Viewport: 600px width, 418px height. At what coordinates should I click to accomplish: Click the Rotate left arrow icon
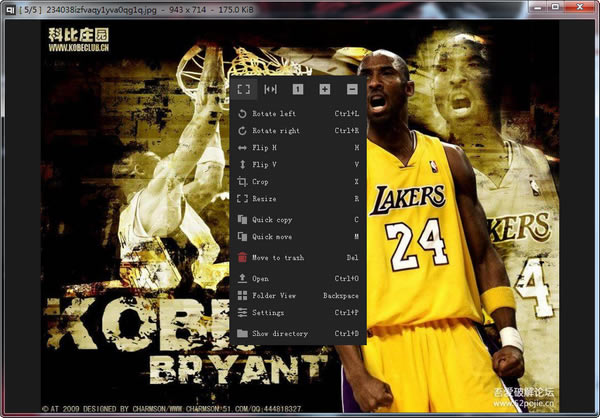(242, 114)
